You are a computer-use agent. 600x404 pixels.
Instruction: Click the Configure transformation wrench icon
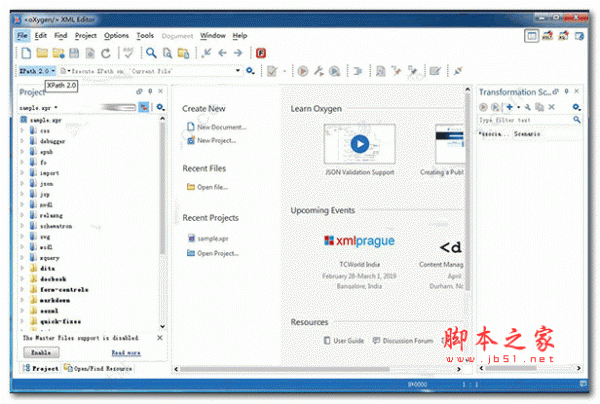point(319,71)
